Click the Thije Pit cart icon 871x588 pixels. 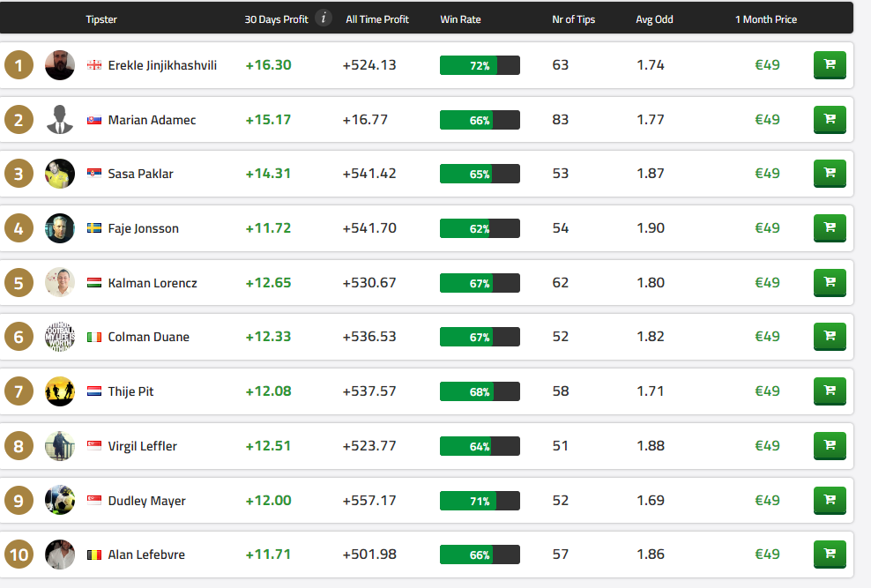pyautogui.click(x=829, y=391)
